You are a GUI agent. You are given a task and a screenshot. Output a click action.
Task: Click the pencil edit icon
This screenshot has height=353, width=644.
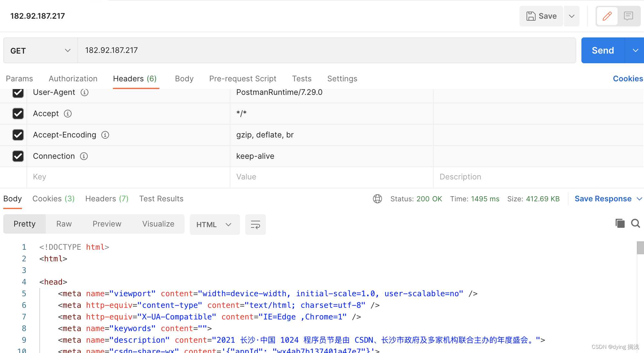[x=607, y=16]
